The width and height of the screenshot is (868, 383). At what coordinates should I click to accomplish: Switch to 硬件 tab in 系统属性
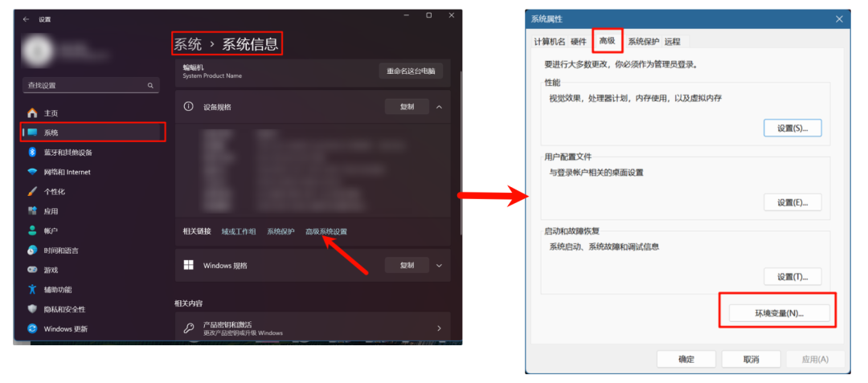pos(578,42)
